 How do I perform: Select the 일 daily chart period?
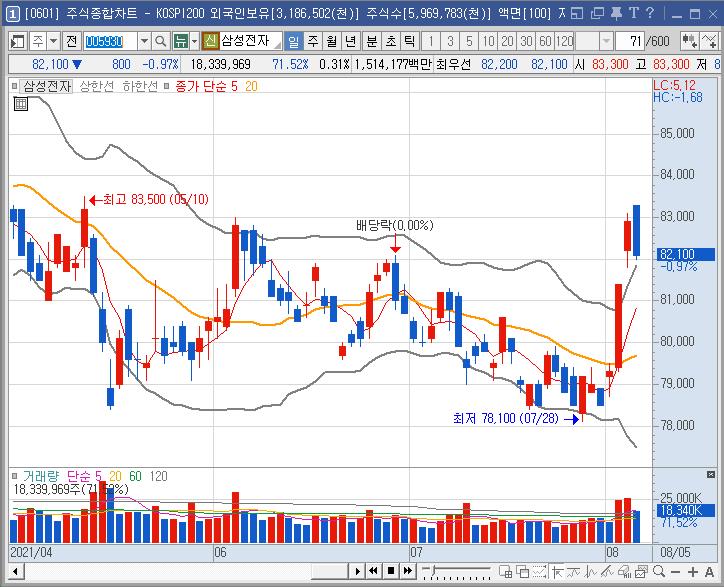[x=293, y=42]
